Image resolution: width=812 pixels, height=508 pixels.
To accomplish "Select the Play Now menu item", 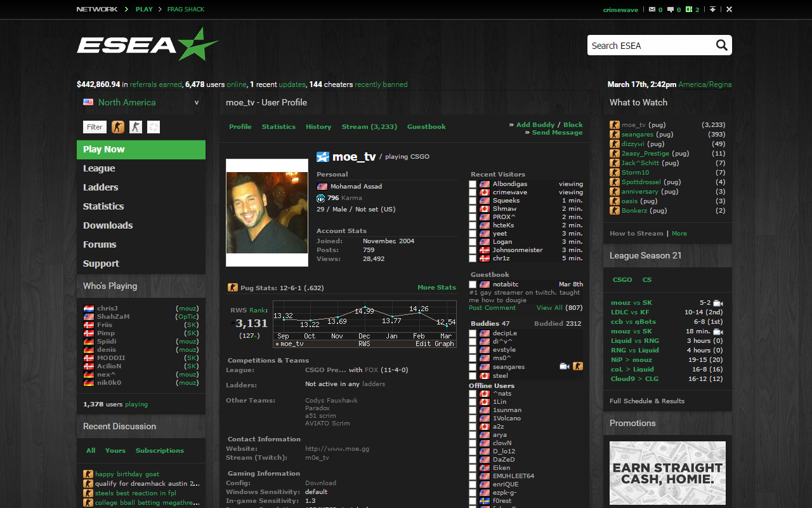I will [141, 149].
